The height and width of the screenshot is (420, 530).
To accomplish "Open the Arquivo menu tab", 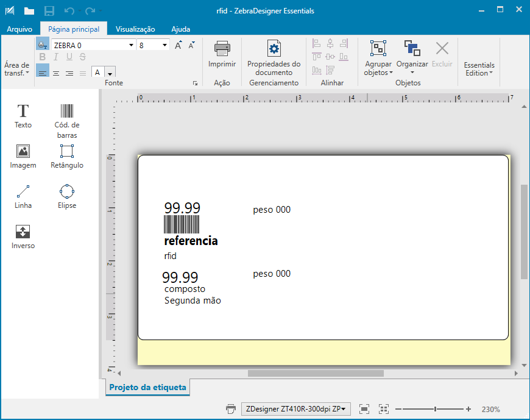I will [19, 29].
